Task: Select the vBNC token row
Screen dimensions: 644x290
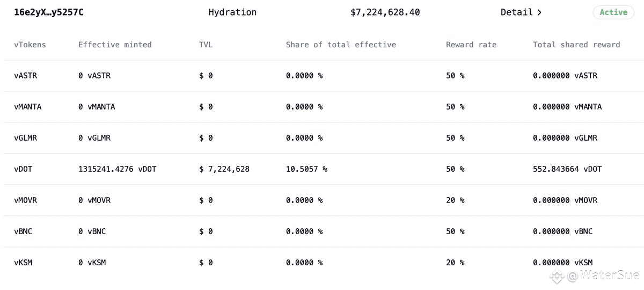Action: (x=23, y=231)
